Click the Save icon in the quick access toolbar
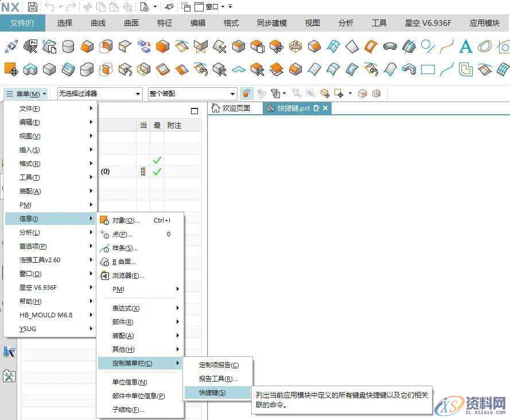The image size is (510, 420). pyautogui.click(x=33, y=7)
